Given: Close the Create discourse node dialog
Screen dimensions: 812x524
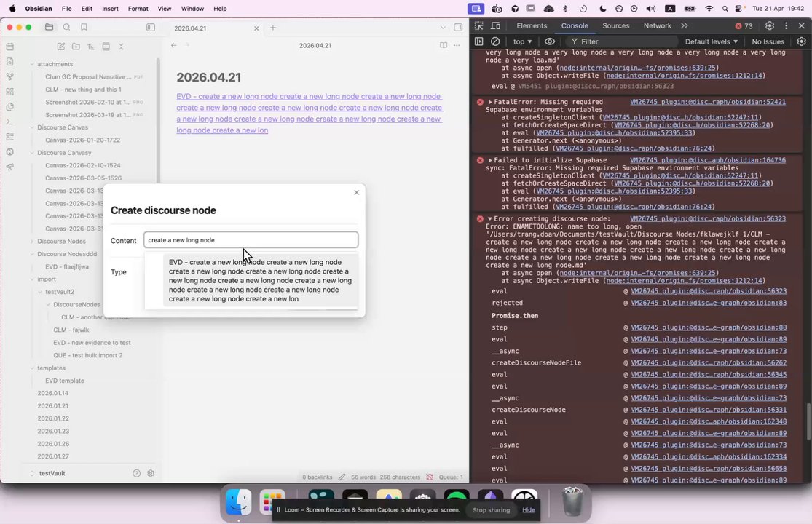Looking at the screenshot, I should (356, 192).
